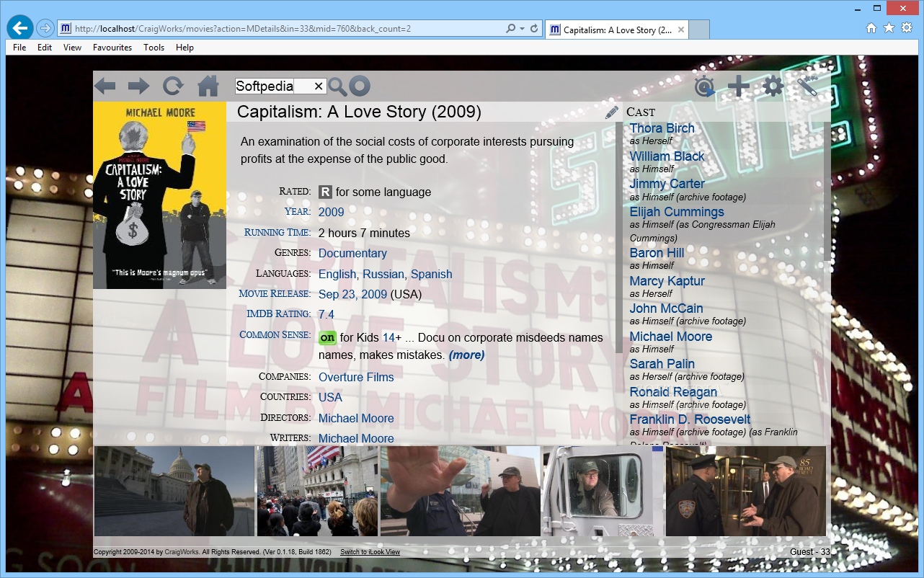Open the truck driver still thumbnail
Screen dimensions: 924x578
603,491
